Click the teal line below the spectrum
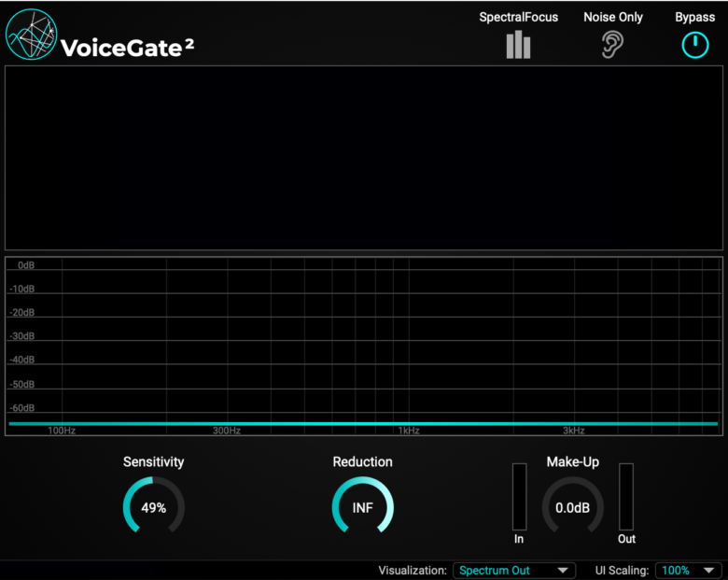 point(364,424)
